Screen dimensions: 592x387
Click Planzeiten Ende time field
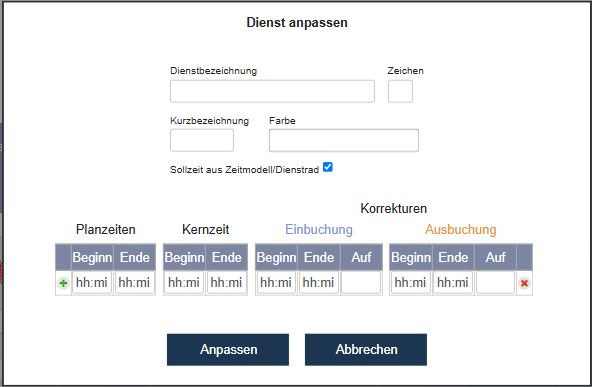point(134,282)
